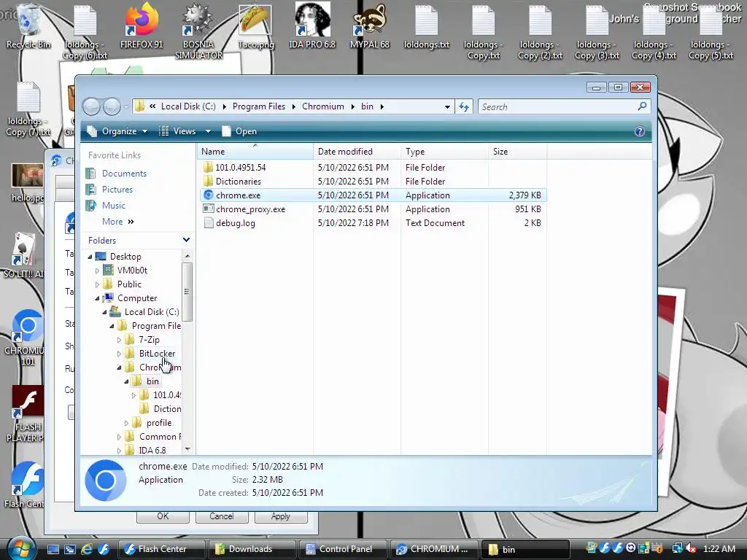
Task: Show More favorite links
Action: [x=117, y=222]
